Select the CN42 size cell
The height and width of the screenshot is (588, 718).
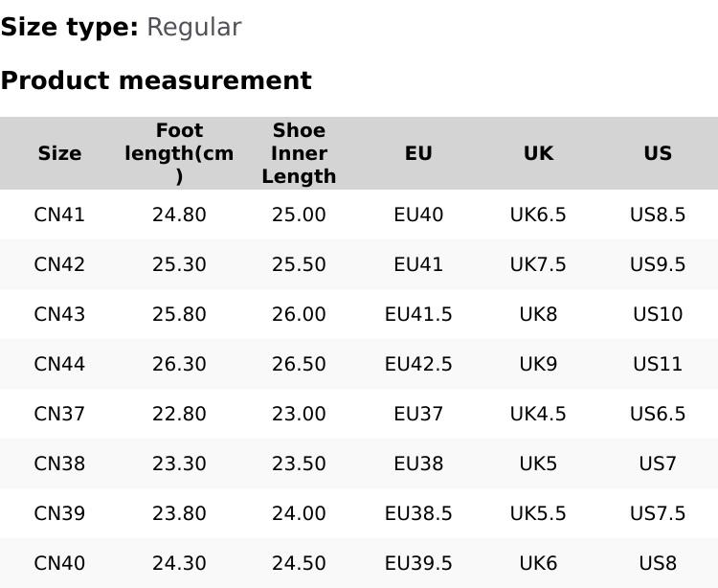click(x=59, y=264)
